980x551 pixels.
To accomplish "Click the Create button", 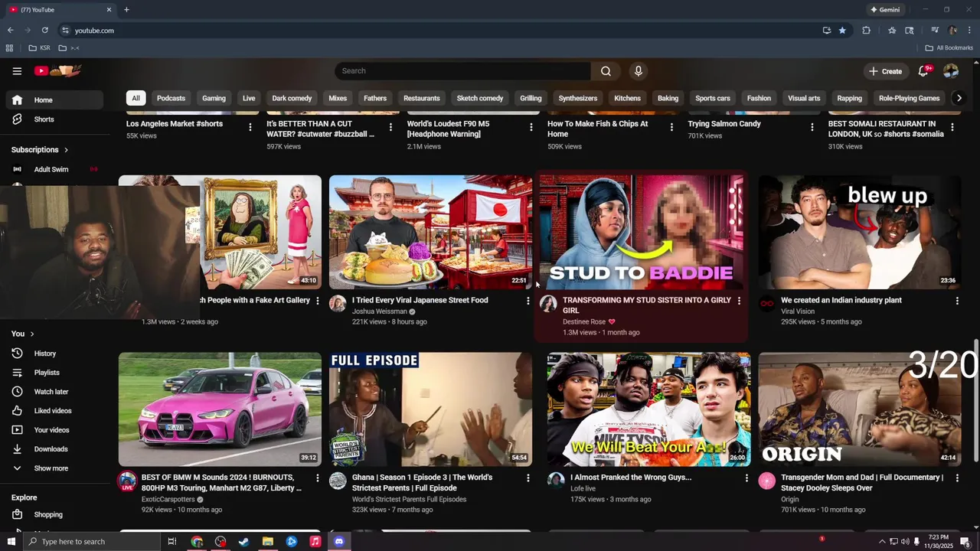I will coord(886,71).
